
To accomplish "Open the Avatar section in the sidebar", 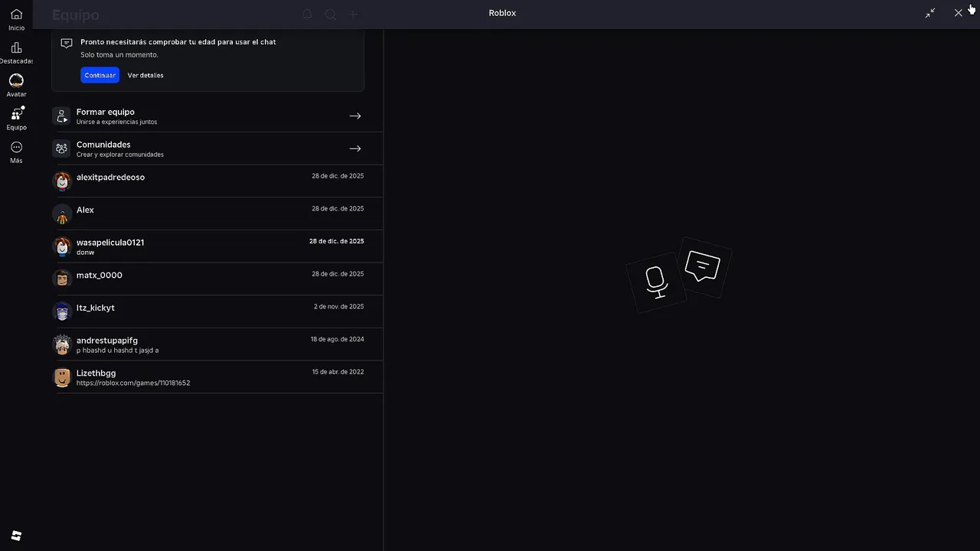I will (x=16, y=86).
